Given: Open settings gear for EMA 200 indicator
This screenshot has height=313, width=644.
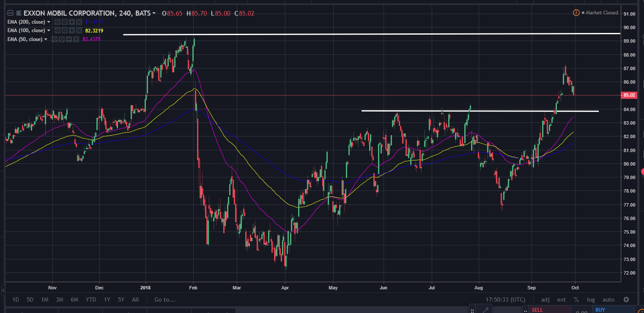Looking at the screenshot, I should pos(64,22).
